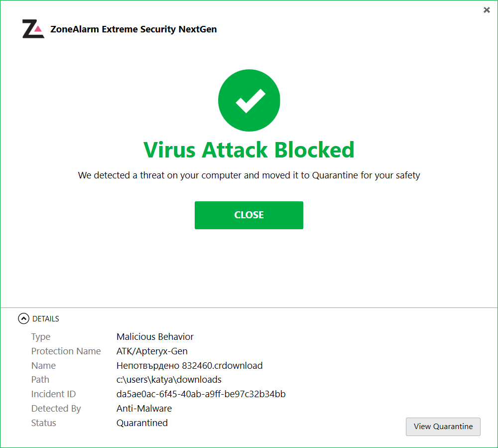Click the Quarantined status value
Screen dimensions: 498x448
pyautogui.click(x=142, y=423)
